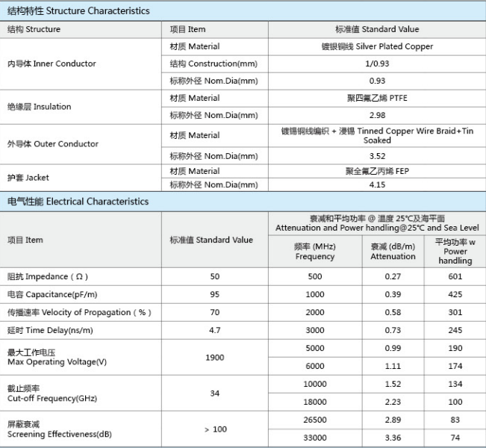
Task: Select the Insulation row label
Action: pos(40,107)
